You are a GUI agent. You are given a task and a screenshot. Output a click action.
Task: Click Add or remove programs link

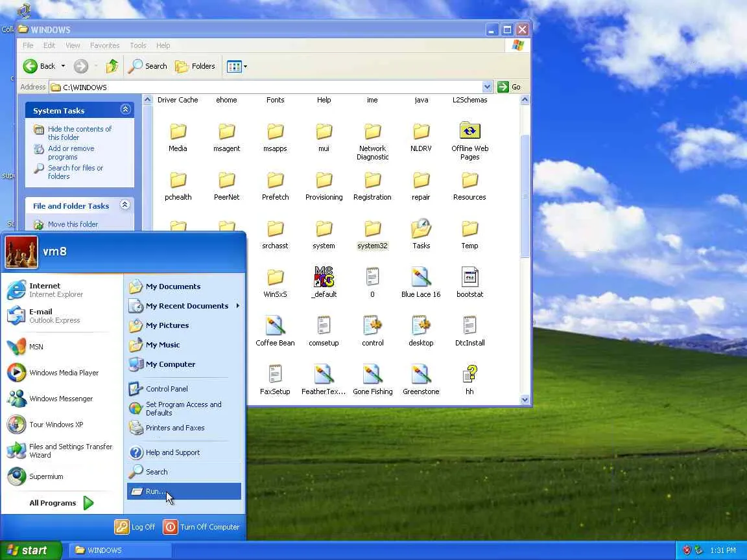71,152
